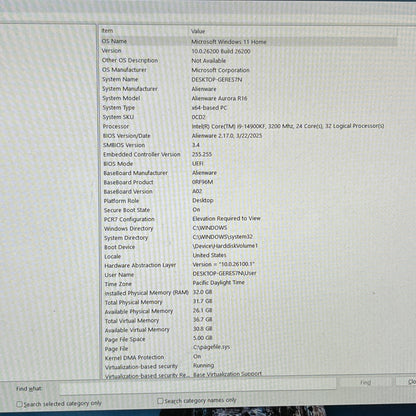Select the Page File Space row

click(248, 339)
